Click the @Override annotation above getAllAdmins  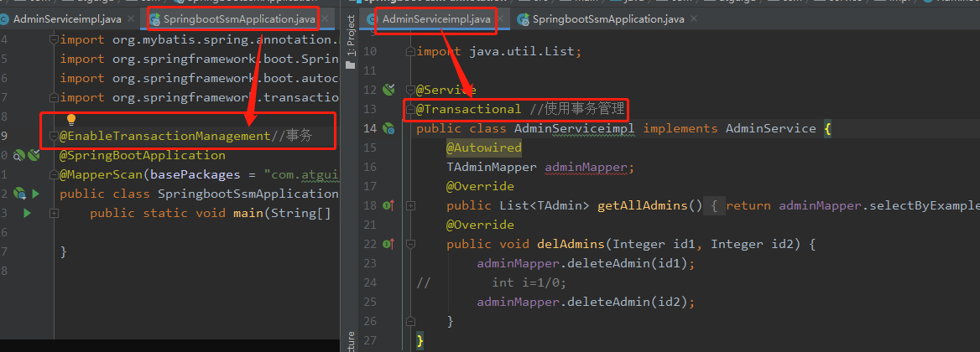[x=480, y=186]
